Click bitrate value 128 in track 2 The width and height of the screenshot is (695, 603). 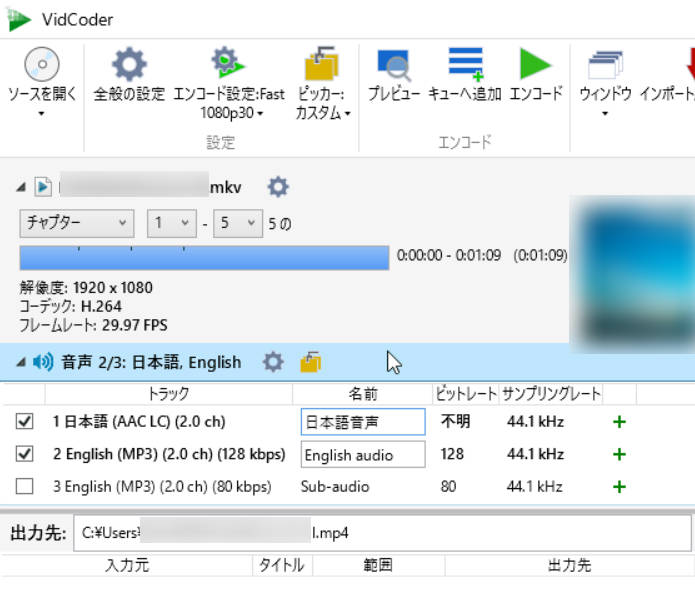pyautogui.click(x=452, y=454)
